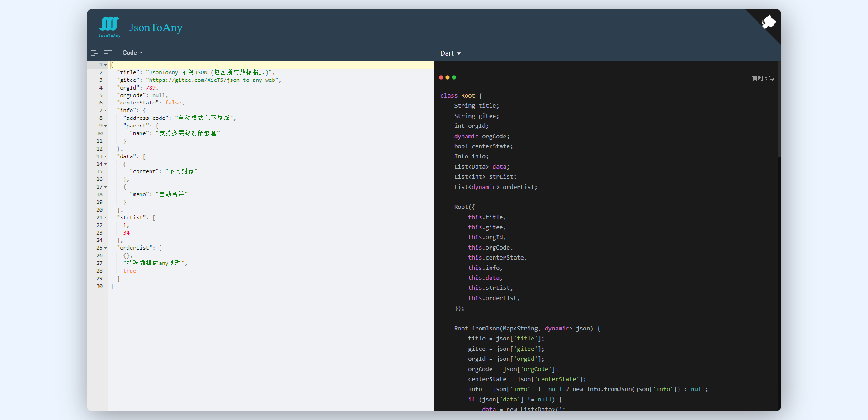This screenshot has height=420, width=868.
Task: Click line number 12 in the gutter
Action: [99, 149]
